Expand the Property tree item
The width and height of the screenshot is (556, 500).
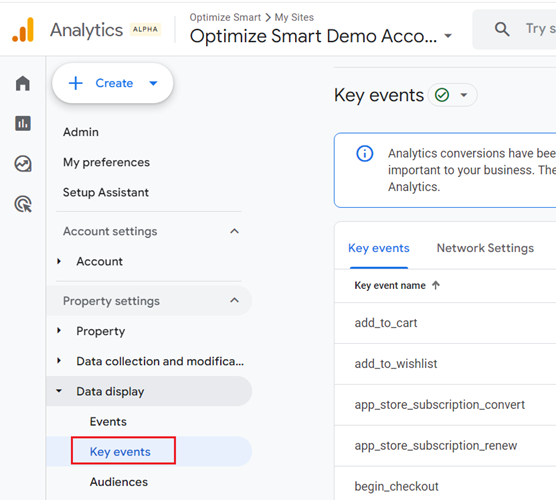coord(59,331)
